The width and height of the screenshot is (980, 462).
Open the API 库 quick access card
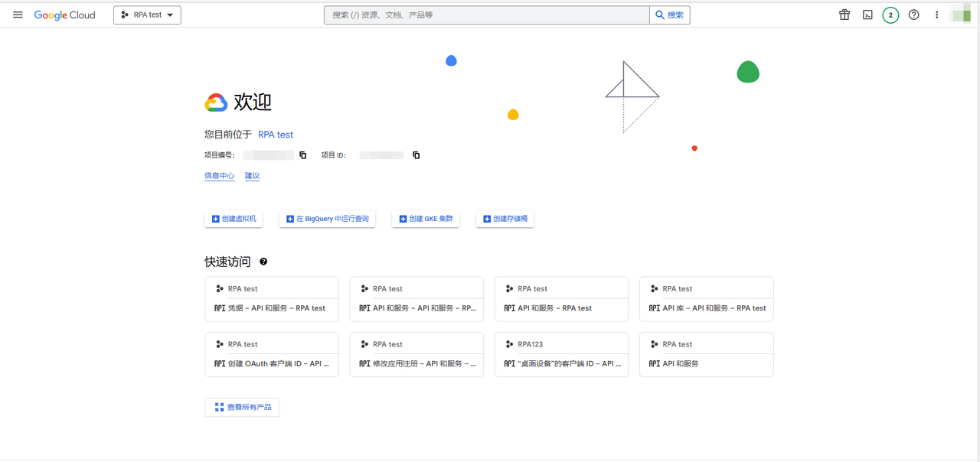coord(707,299)
